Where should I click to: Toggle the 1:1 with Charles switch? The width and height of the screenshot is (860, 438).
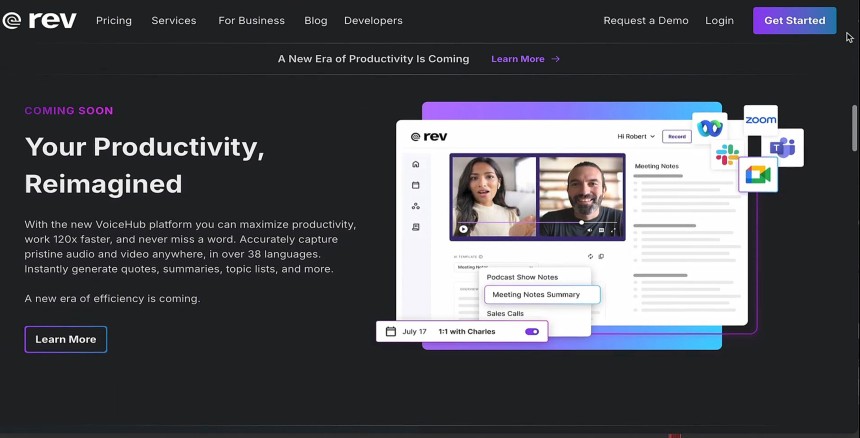coord(532,332)
